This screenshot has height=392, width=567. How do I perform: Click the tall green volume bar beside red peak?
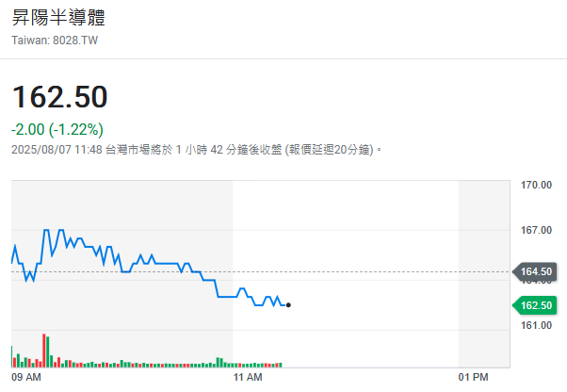coord(48,351)
